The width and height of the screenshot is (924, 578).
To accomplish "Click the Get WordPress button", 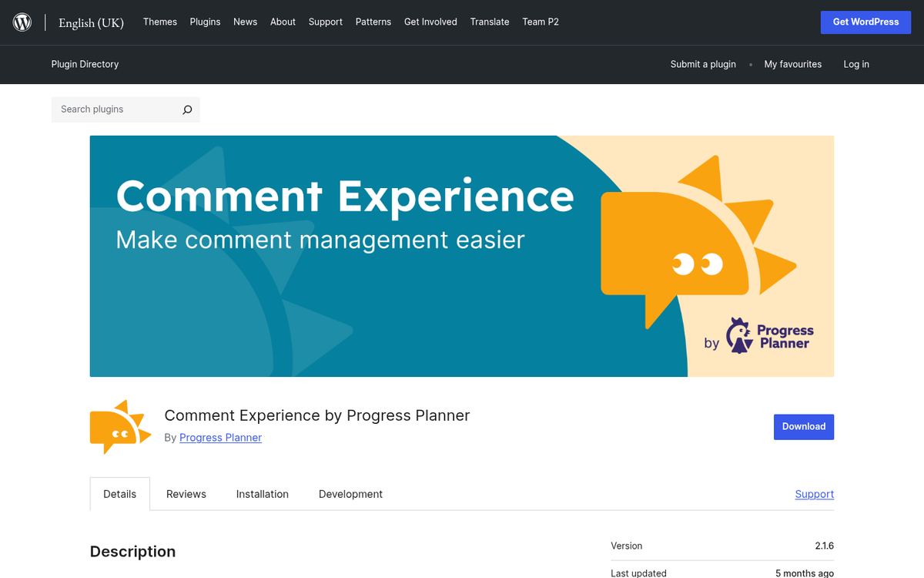I will [x=865, y=22].
